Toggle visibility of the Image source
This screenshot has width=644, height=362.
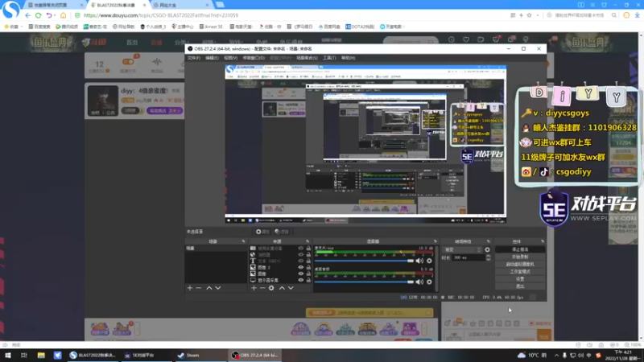[300, 274]
